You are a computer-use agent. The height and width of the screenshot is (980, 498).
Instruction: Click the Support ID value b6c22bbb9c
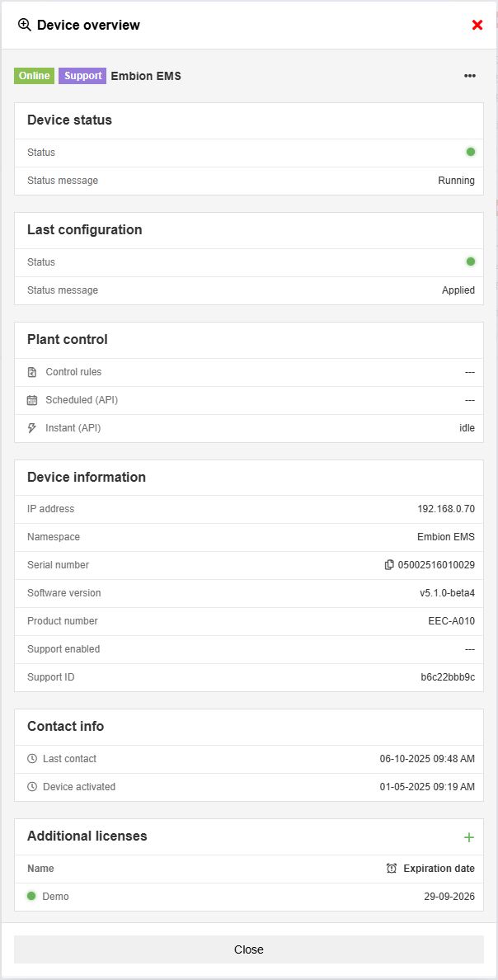(x=448, y=677)
